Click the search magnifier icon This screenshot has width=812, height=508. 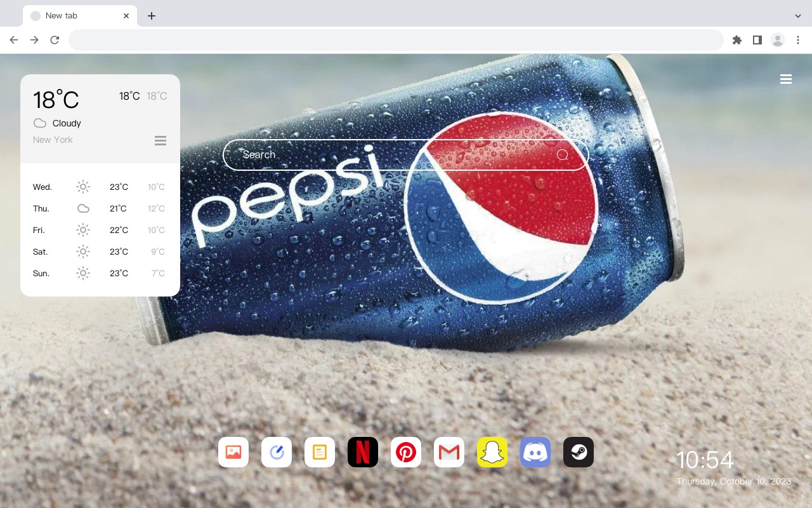[x=563, y=155]
